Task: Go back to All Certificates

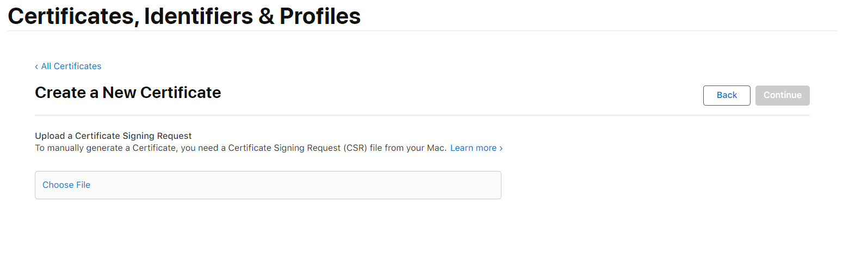Action: (x=71, y=66)
